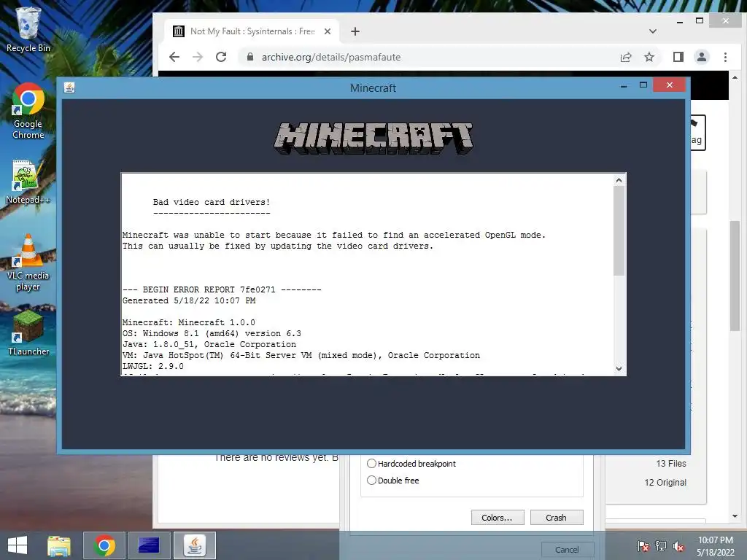Click the Minecraft error report scrollbar thumb
This screenshot has width=747, height=560.
point(619,231)
